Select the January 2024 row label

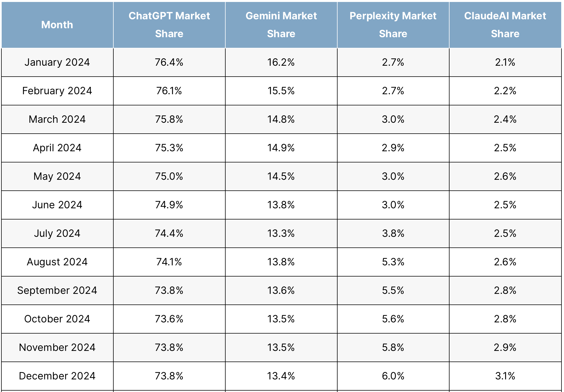(57, 62)
